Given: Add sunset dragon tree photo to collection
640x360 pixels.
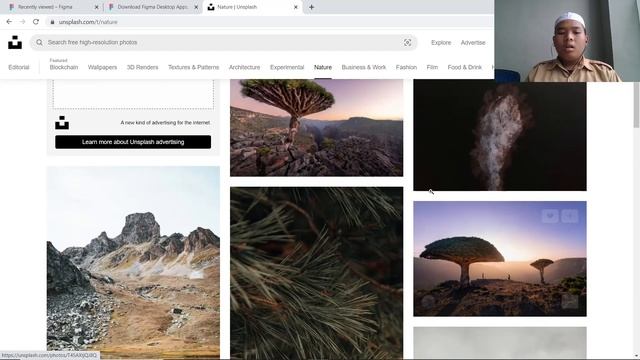Looking at the screenshot, I should point(570,216).
